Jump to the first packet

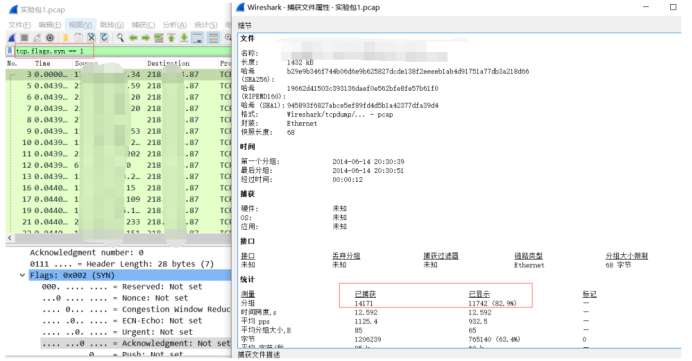point(171,38)
